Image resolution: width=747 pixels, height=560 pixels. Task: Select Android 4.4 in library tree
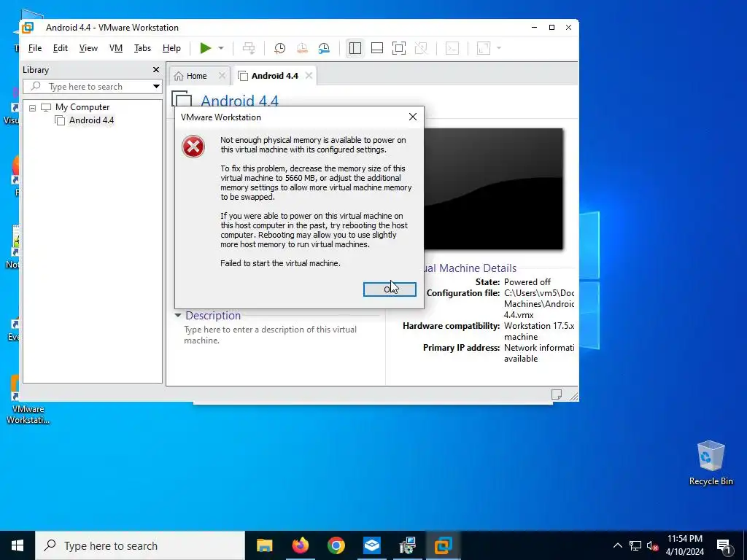point(91,120)
